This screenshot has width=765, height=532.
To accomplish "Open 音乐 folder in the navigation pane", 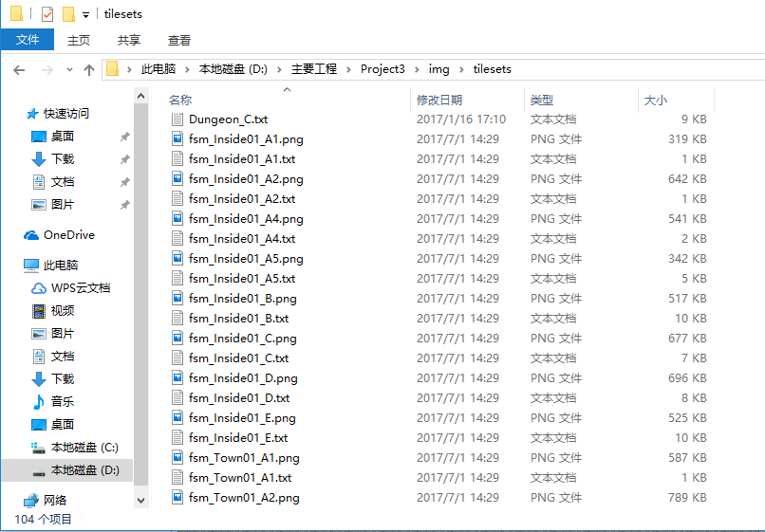I will coord(63,402).
